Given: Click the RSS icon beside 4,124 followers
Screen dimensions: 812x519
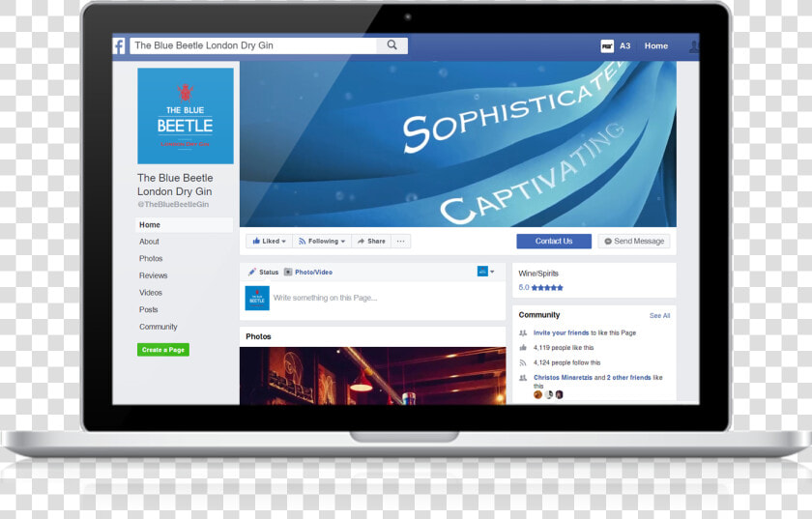Looking at the screenshot, I should click(x=523, y=362).
